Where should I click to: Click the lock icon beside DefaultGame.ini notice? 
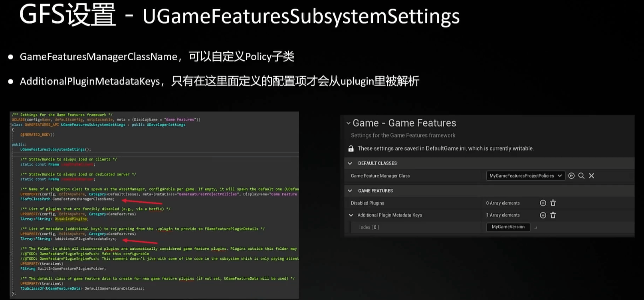[351, 149]
